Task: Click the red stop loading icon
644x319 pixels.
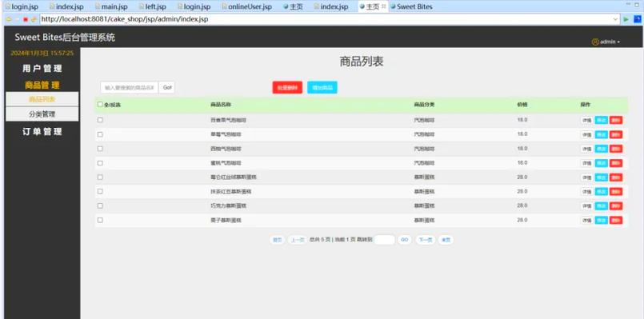Action: 26,19
